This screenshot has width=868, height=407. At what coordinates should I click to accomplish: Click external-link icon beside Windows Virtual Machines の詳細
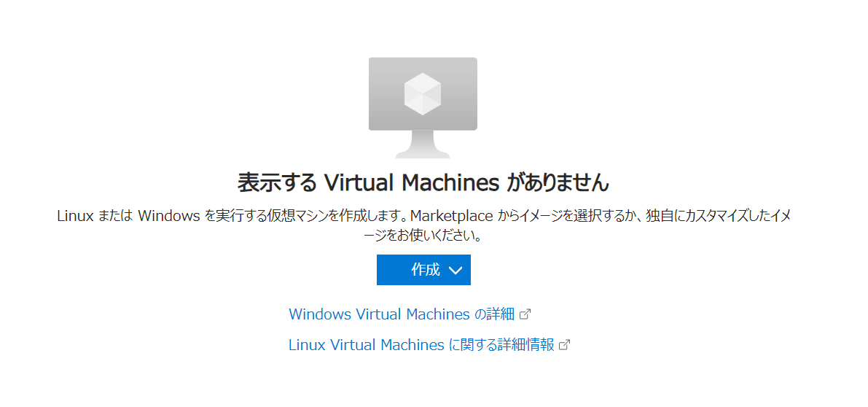(525, 314)
